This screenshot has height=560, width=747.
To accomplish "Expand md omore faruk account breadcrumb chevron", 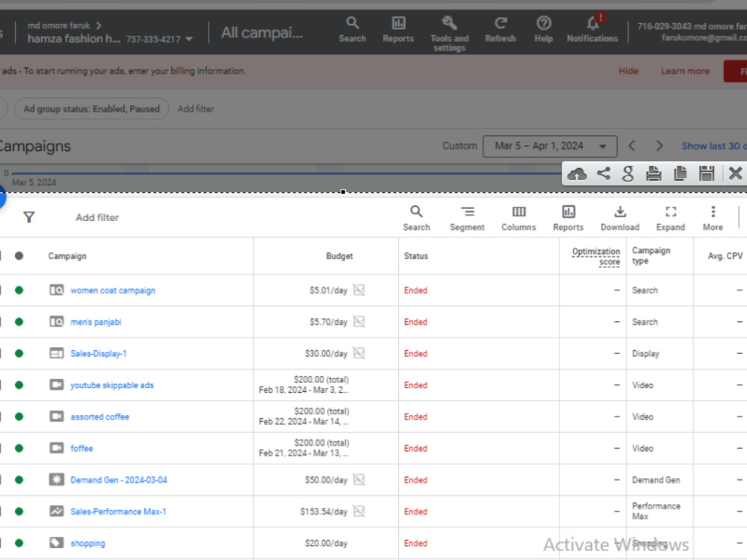I will 99,25.
